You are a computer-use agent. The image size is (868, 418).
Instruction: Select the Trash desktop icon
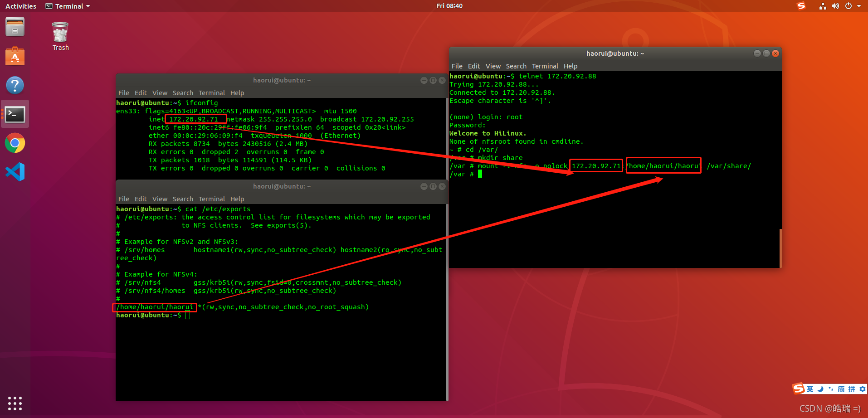coord(60,36)
